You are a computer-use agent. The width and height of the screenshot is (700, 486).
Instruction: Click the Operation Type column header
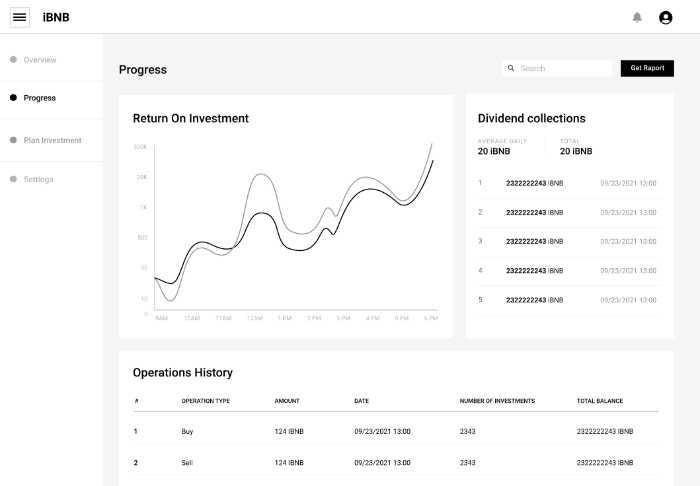[206, 401]
